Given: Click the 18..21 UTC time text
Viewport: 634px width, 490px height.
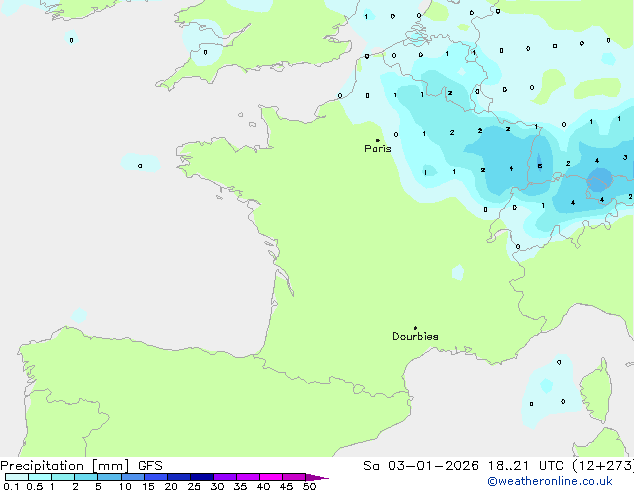Looking at the screenshot, I should 525,466.
